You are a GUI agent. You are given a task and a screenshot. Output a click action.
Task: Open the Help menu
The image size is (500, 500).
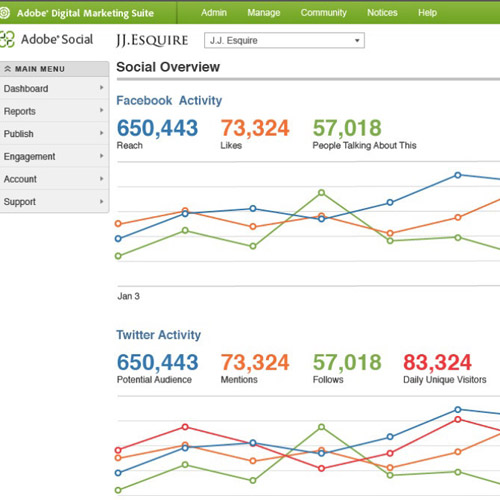pyautogui.click(x=427, y=13)
